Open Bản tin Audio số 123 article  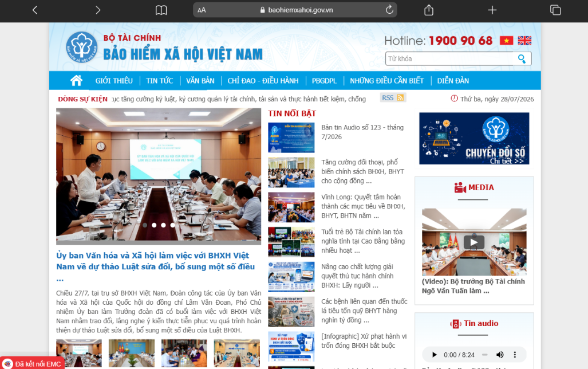click(x=362, y=132)
